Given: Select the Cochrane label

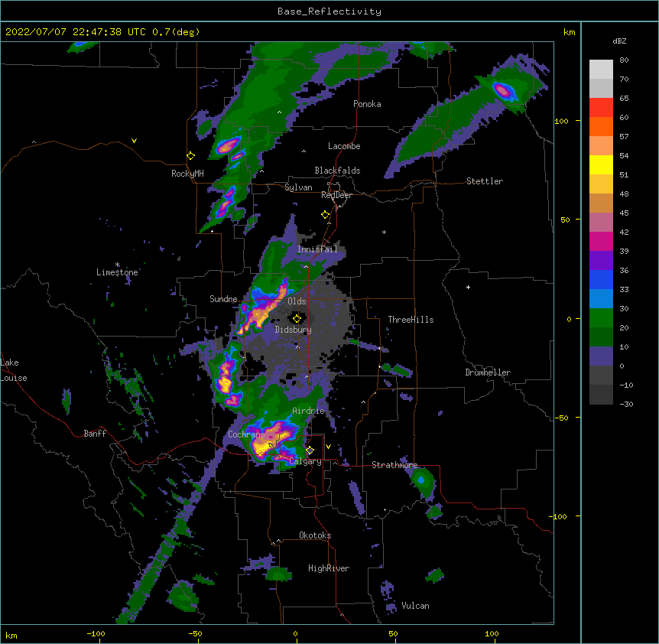Looking at the screenshot, I should click(x=246, y=434).
